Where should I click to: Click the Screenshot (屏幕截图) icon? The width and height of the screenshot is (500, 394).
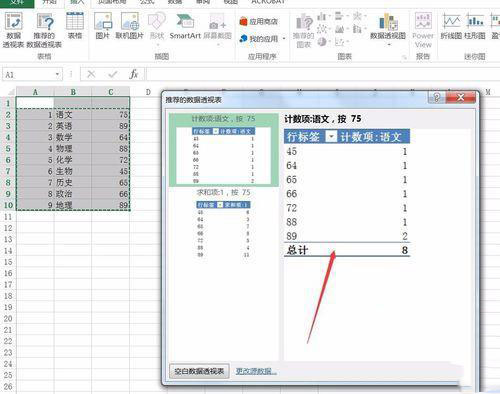217,22
